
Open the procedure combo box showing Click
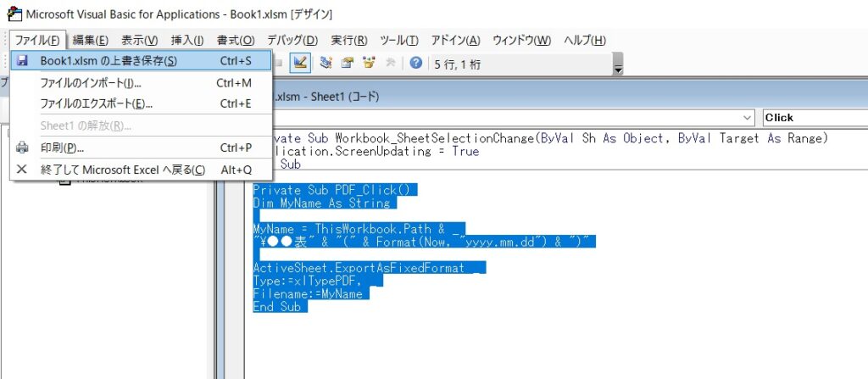[x=815, y=118]
